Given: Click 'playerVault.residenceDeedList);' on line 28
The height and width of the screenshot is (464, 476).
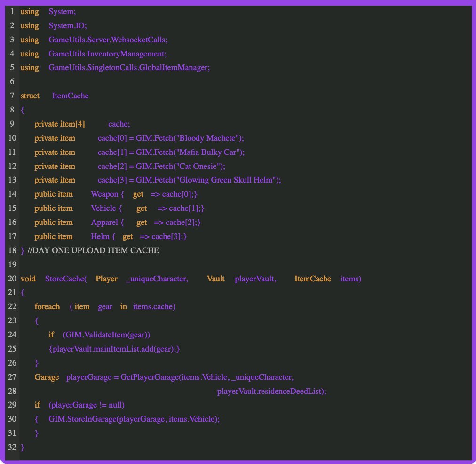Looking at the screenshot, I should point(272,391).
